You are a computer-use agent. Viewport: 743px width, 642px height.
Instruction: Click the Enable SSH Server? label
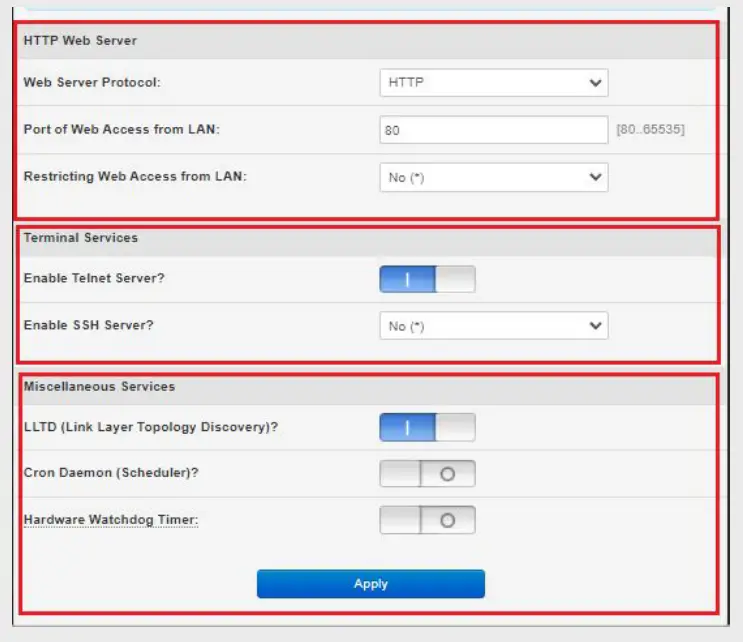click(x=89, y=325)
